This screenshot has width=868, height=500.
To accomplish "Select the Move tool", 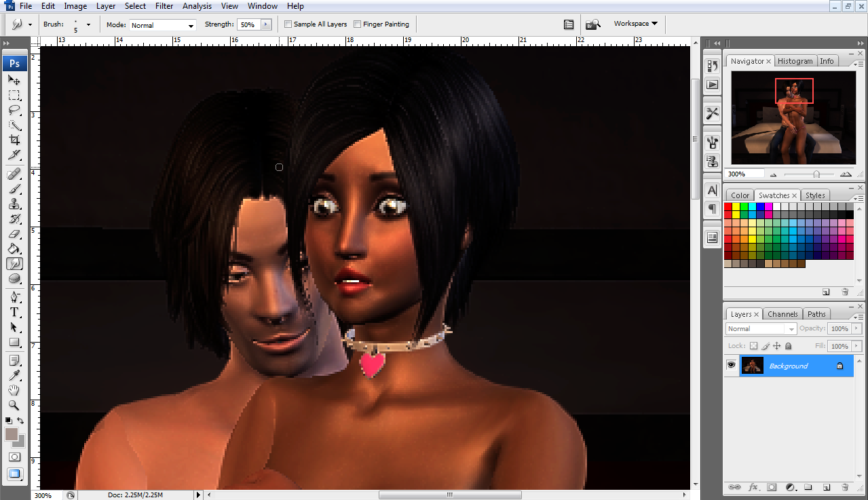I will pos(14,80).
